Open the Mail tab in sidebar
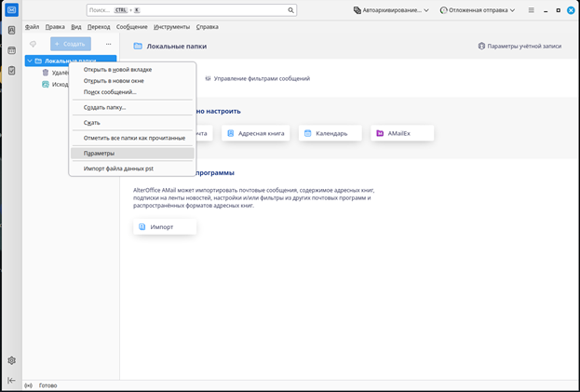Image resolution: width=580 pixels, height=392 pixels. pyautogui.click(x=11, y=10)
